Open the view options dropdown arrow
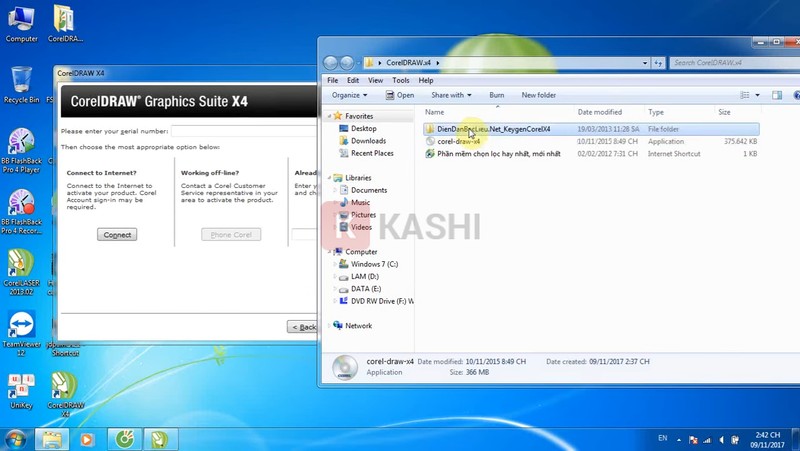The height and width of the screenshot is (451, 800). point(757,95)
